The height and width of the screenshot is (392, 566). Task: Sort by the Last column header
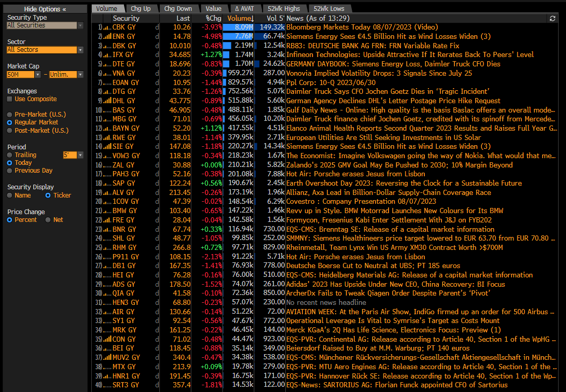point(183,18)
